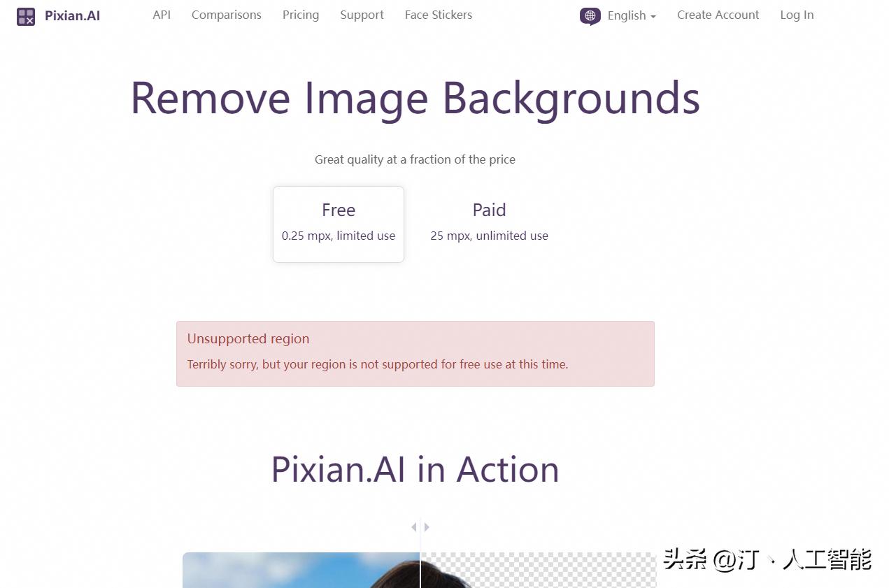Viewport: 889px width, 588px height.
Task: Open the Support page
Action: point(362,15)
